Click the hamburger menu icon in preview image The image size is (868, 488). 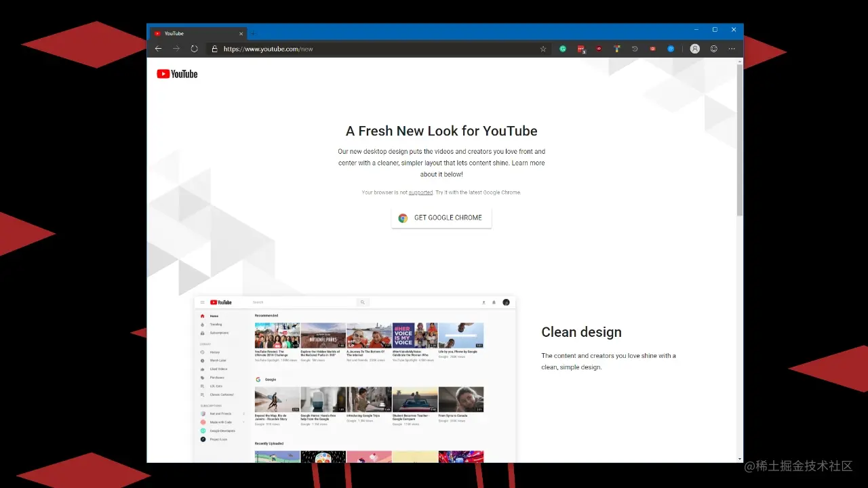pos(202,302)
